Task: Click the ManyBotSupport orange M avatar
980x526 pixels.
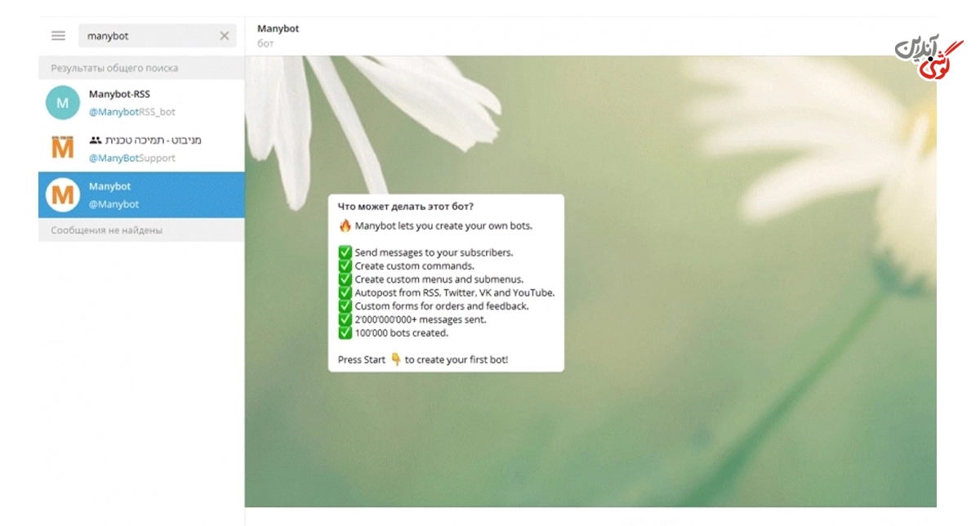Action: [63, 149]
